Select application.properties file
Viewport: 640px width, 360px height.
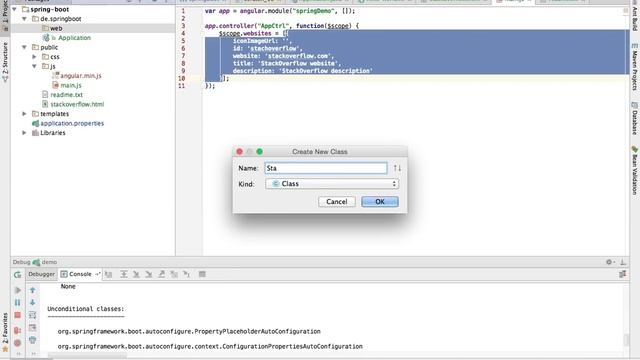72,123
